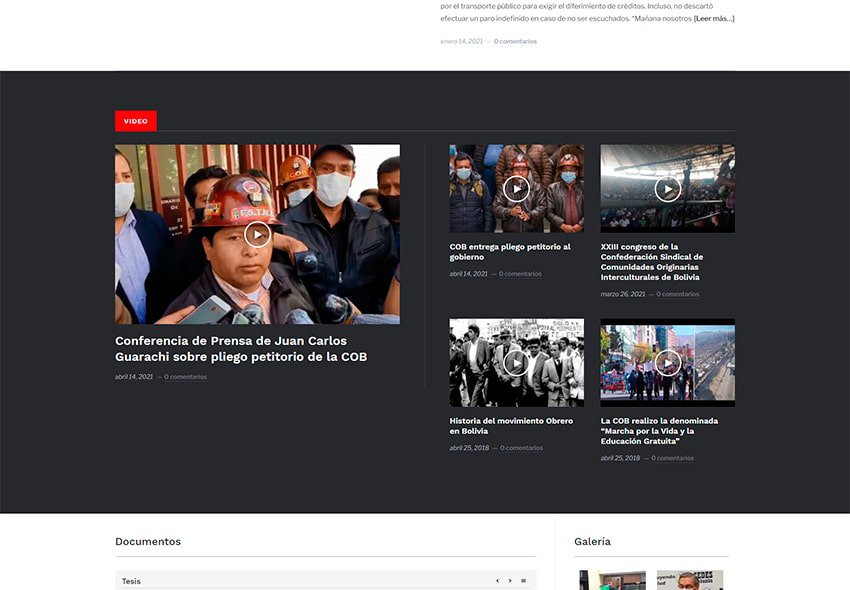Viewport: 850px width, 590px height.
Task: Open the Historia del movimiento Obrero en Bolivia title
Action: pos(511,426)
